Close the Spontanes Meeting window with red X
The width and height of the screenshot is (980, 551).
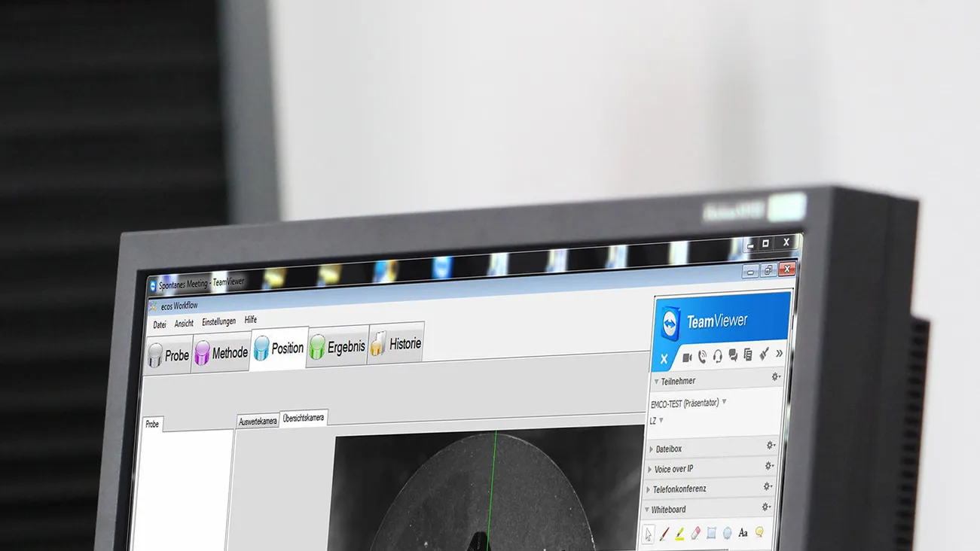(x=787, y=268)
